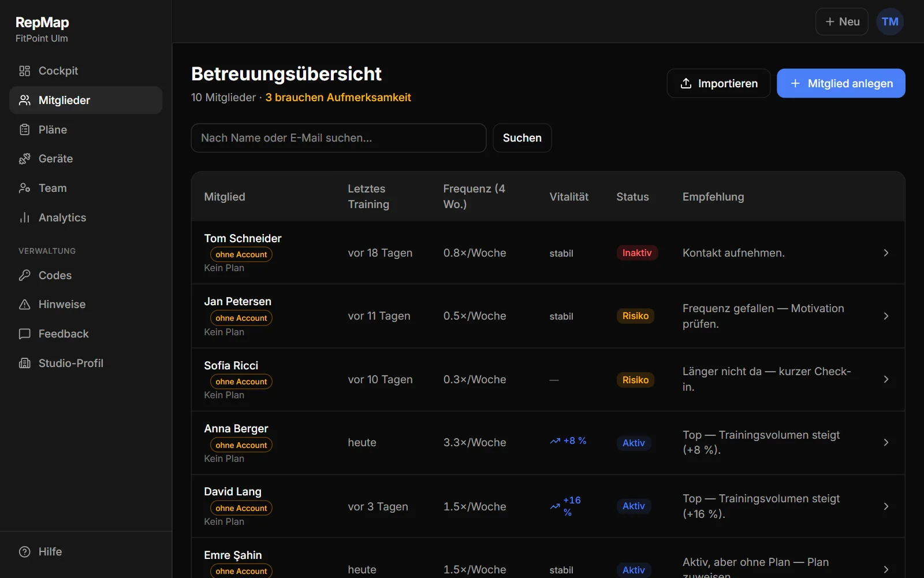The height and width of the screenshot is (578, 924).
Task: Click Jan Petersen's Risiko badge
Action: pyautogui.click(x=635, y=316)
